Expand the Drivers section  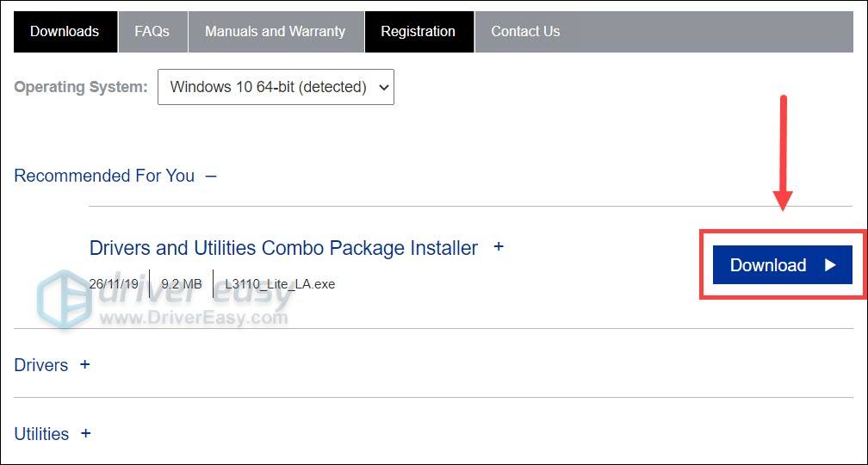click(41, 365)
